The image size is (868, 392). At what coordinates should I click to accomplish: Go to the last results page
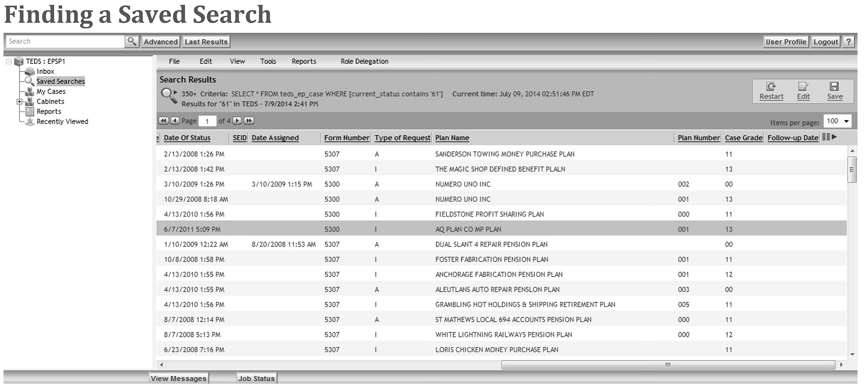point(249,121)
